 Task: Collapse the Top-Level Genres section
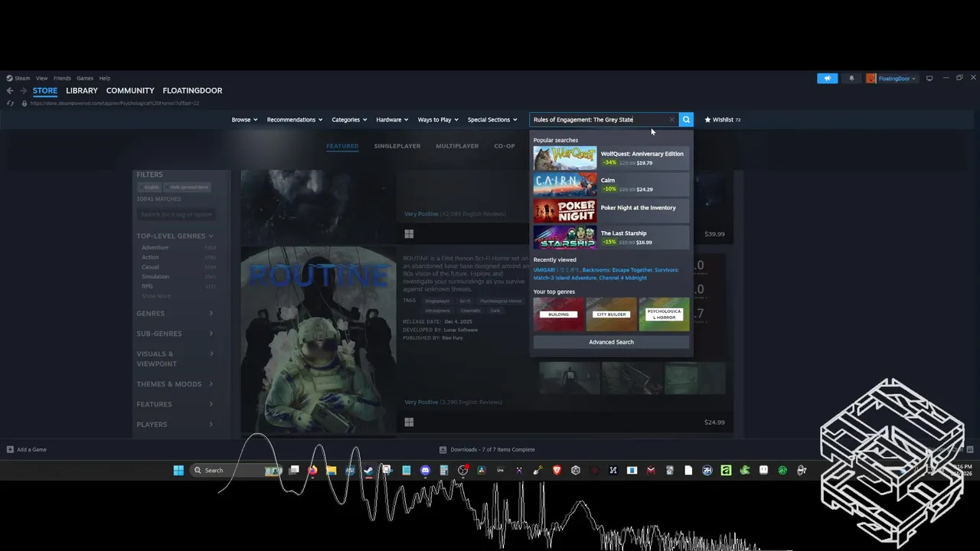[175, 236]
